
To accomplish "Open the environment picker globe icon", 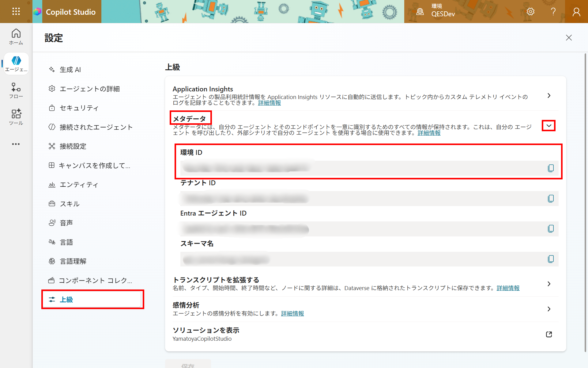I will 420,12.
